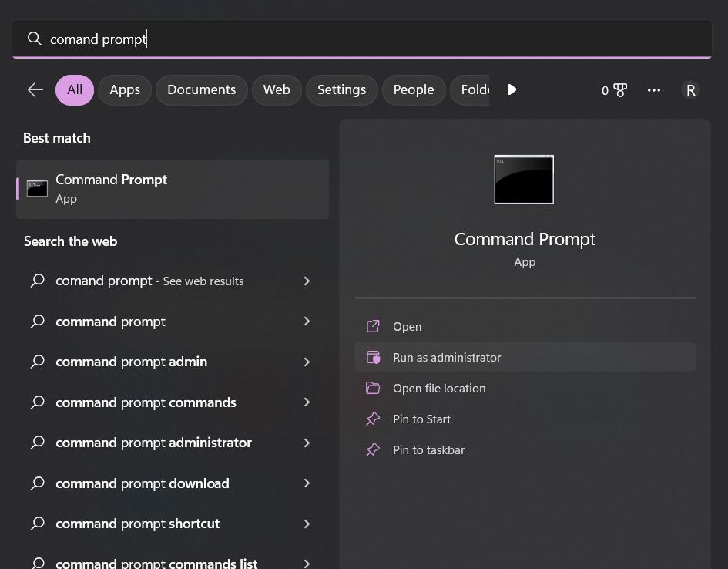Click the rewards trophy icon
Viewport: 728px width, 569px height.
[x=619, y=90]
